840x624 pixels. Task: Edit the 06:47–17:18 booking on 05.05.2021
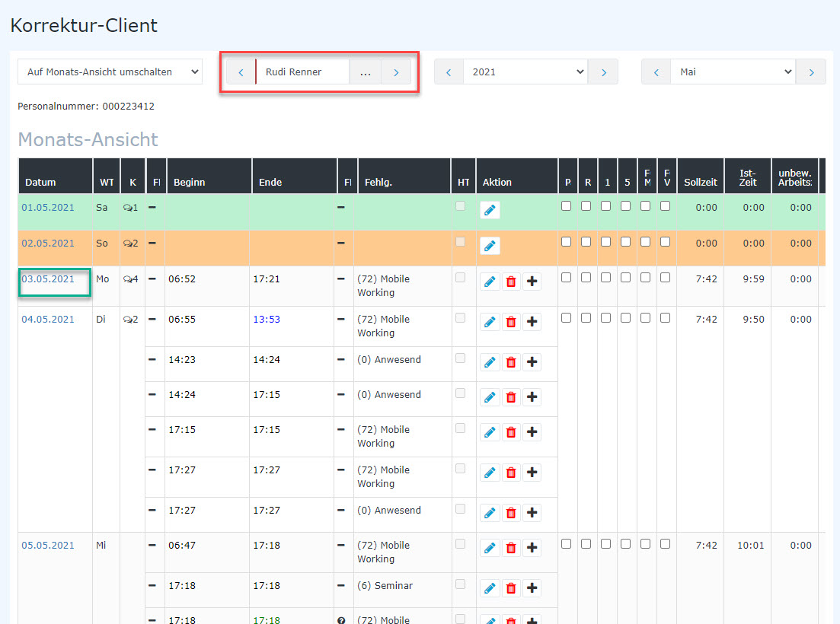[490, 548]
